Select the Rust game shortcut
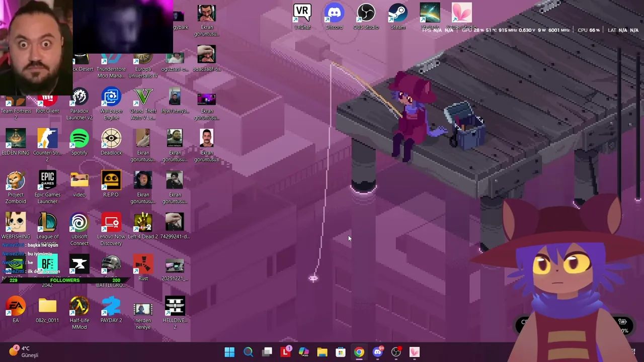The height and width of the screenshot is (362, 644). [143, 268]
